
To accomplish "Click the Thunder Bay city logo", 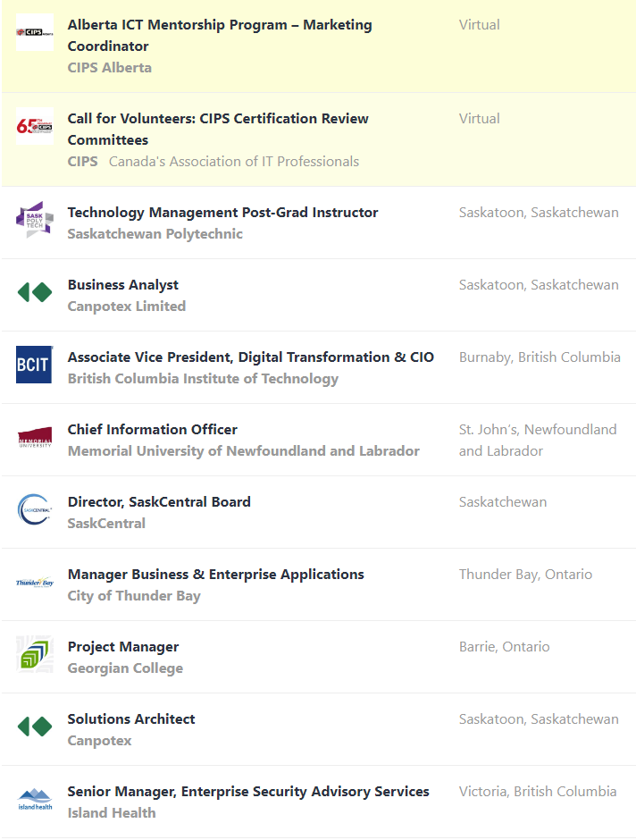I will coord(35,583).
